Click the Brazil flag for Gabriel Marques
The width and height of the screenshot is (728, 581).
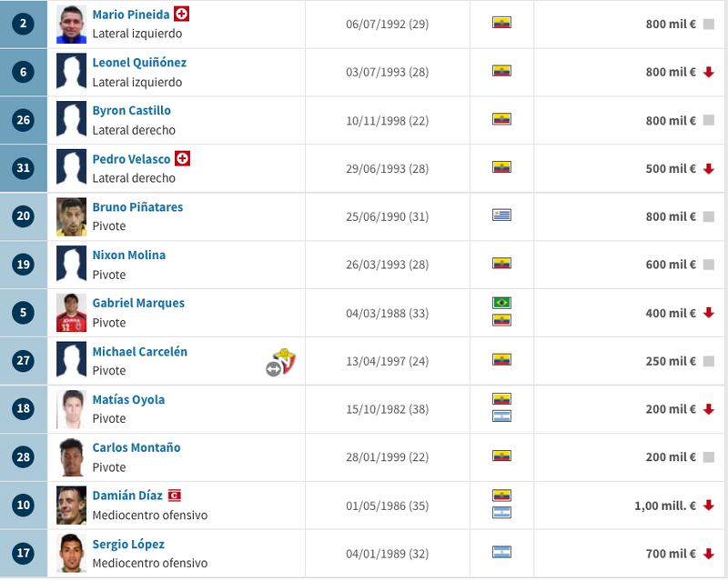point(501,303)
